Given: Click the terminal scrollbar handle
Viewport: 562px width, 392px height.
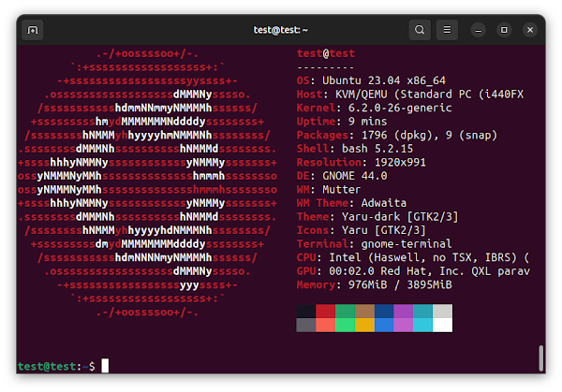Looking at the screenshot, I should 540,358.
